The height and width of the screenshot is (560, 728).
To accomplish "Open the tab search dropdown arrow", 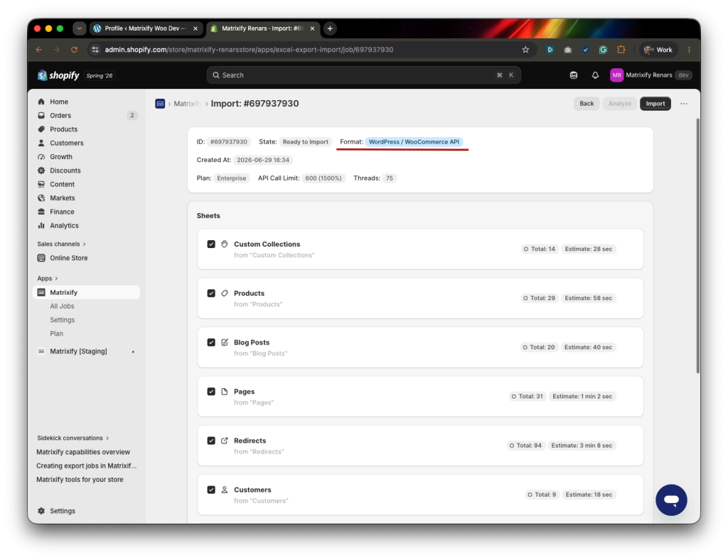I will [x=80, y=28].
